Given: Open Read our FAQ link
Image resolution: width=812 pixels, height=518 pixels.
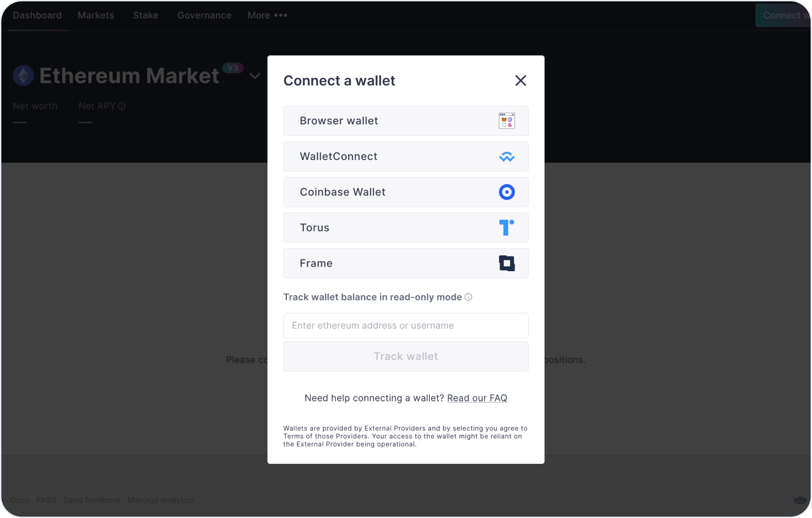Looking at the screenshot, I should coord(477,398).
